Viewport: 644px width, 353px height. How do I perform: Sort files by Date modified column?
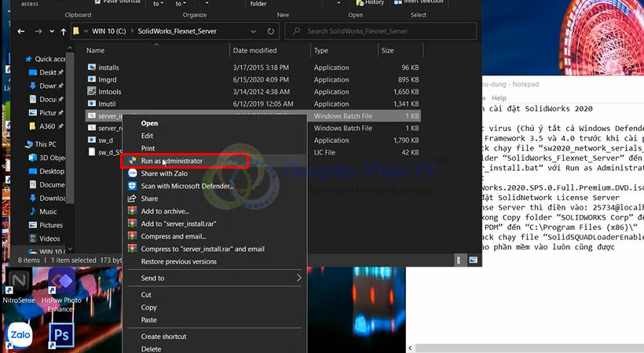pyautogui.click(x=254, y=50)
